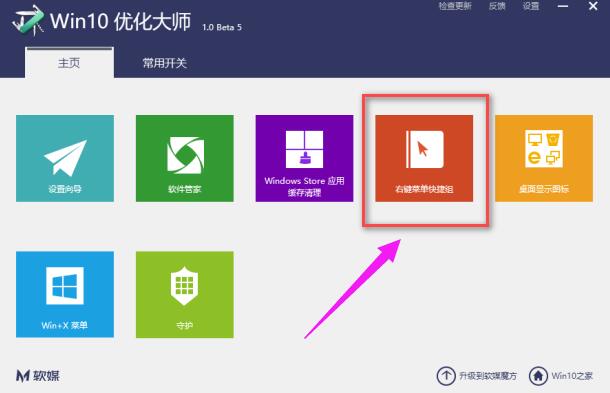Minimize the Win10 优化大师 window
This screenshot has width=610, height=393.
click(563, 6)
